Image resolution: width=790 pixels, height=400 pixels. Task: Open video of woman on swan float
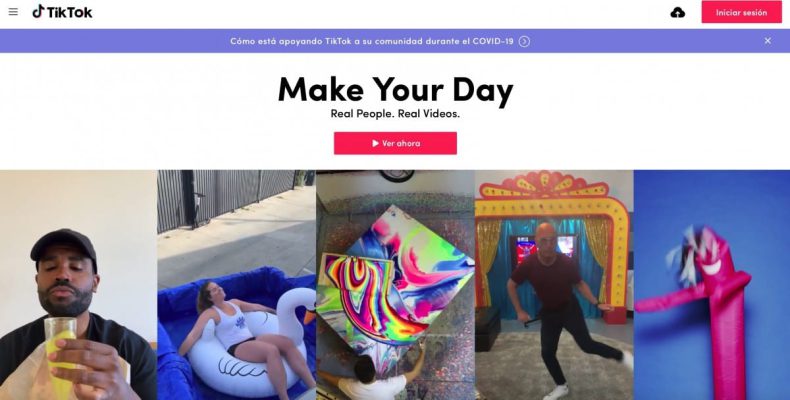pos(236,285)
